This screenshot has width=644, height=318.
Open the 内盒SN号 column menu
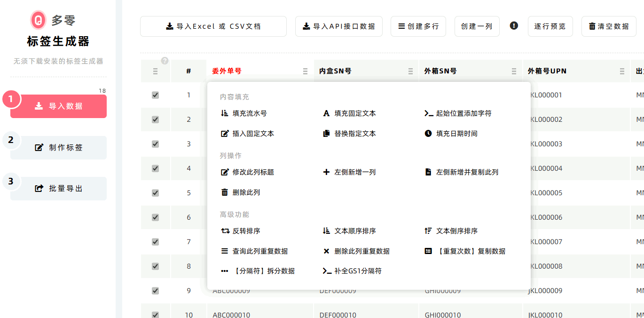click(x=410, y=72)
